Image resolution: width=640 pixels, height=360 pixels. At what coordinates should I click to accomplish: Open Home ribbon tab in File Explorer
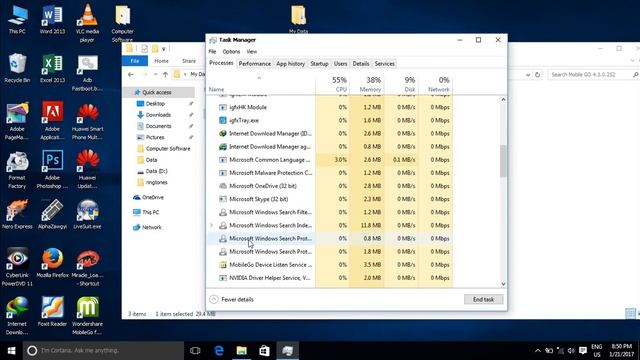[x=162, y=61]
